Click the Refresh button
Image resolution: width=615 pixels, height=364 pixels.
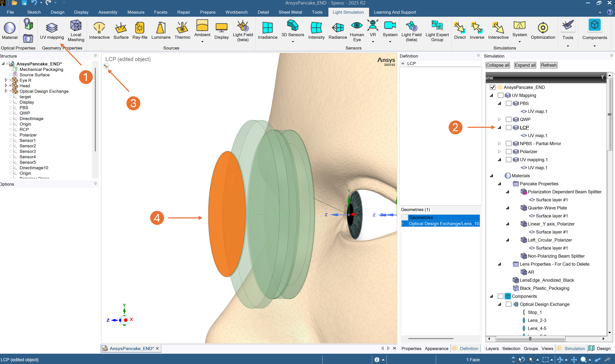[549, 65]
